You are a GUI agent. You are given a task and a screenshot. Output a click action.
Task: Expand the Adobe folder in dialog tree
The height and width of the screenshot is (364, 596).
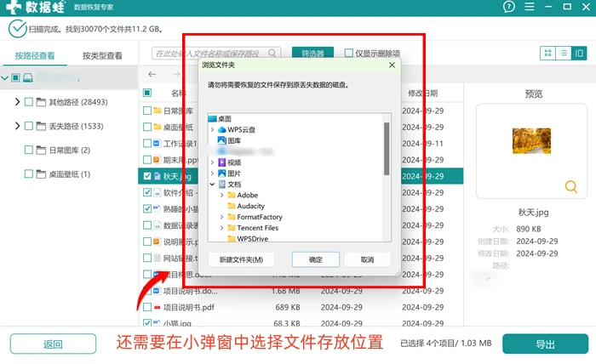tap(221, 195)
